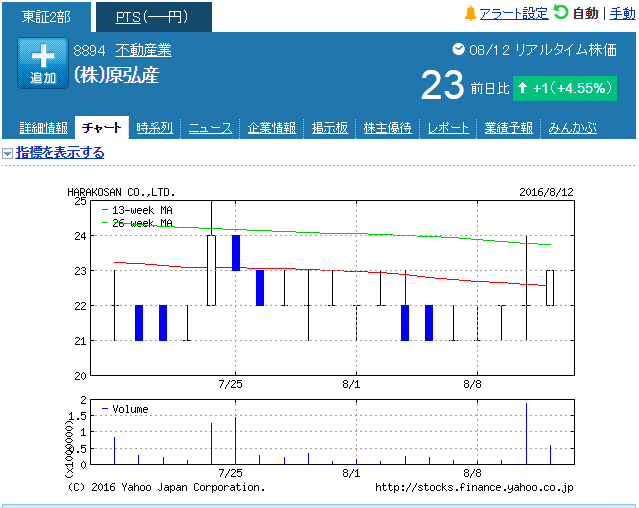Click the stock code 8894
Viewport: 639px width, 508px height.
point(89,51)
